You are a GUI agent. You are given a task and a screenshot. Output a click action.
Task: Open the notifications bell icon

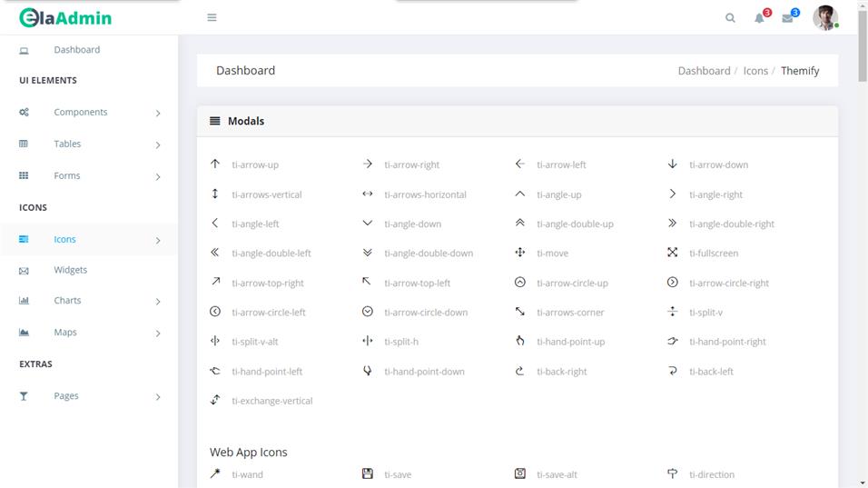tap(759, 18)
